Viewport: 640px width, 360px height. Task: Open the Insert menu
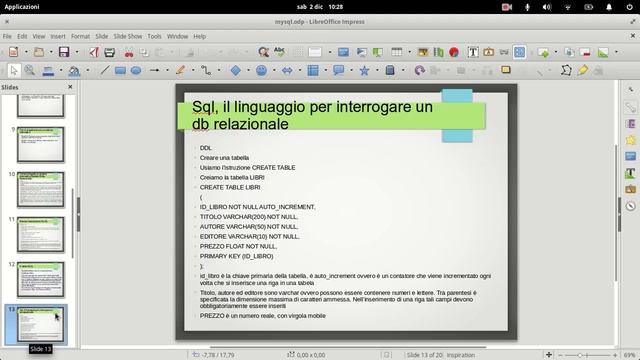point(58,36)
